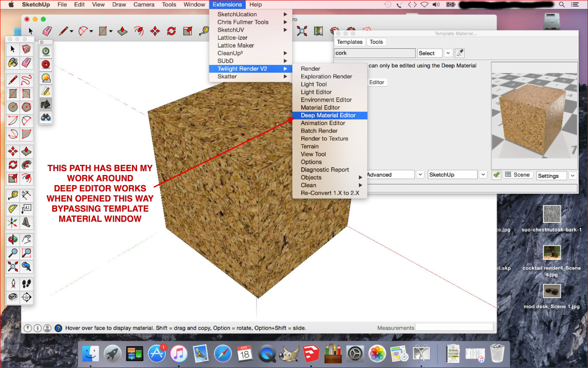Pick the Tape Measure tool in the left palette
Screen dimensions: 588x368
pos(13,195)
